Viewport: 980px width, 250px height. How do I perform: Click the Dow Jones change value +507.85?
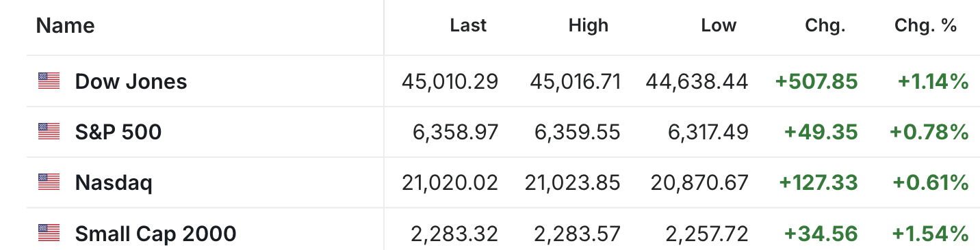pos(816,82)
